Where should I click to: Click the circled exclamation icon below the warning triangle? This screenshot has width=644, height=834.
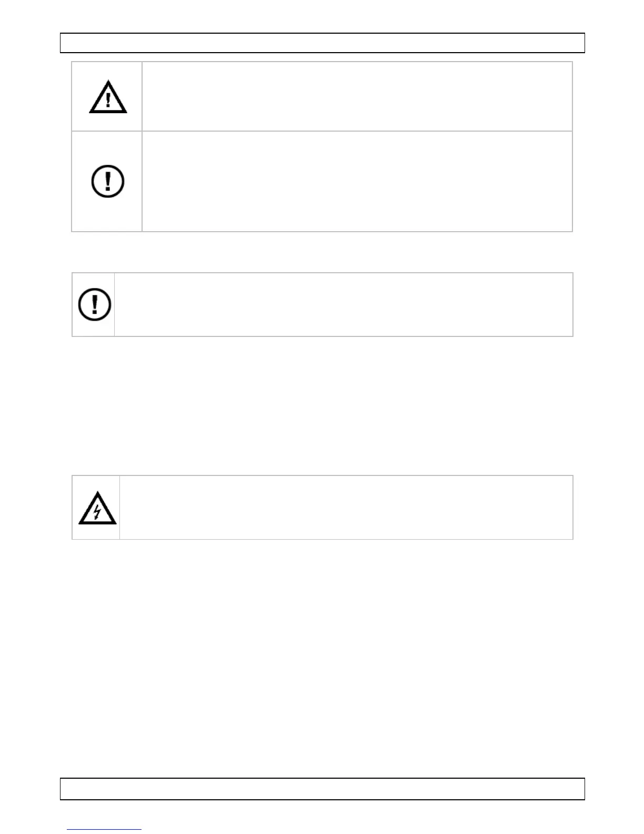pos(108,182)
